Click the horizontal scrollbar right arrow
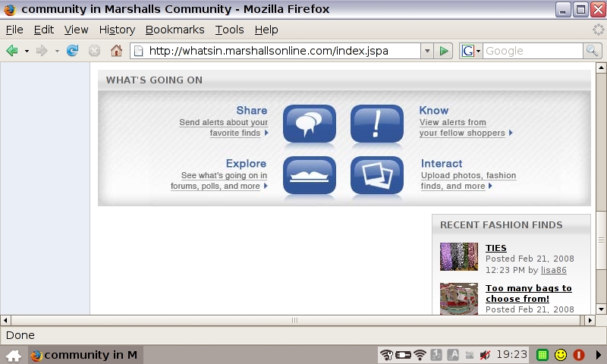 point(590,320)
